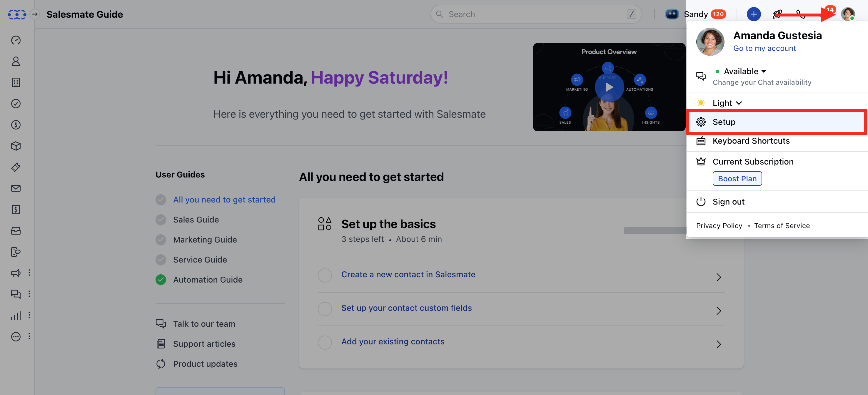Expand chevron for Create a new contact row
This screenshot has height=395, width=868.
718,277
